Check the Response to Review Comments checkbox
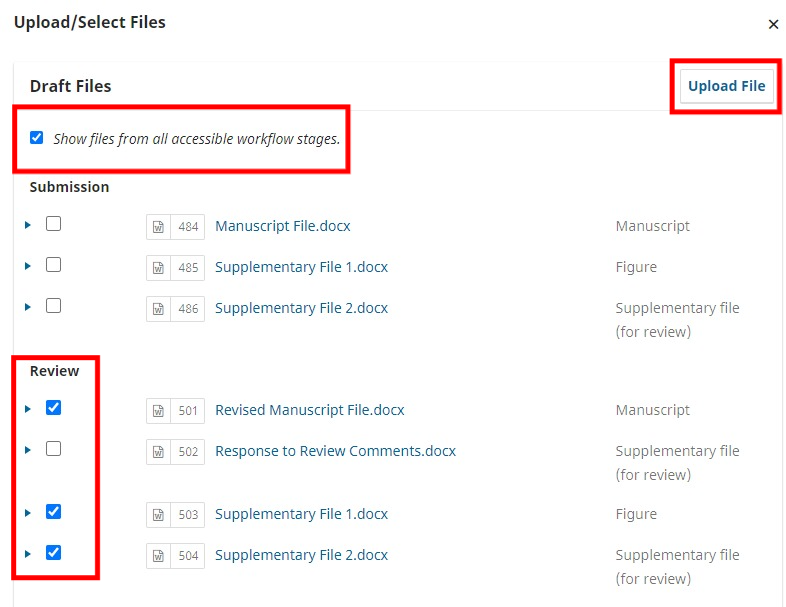 point(54,448)
